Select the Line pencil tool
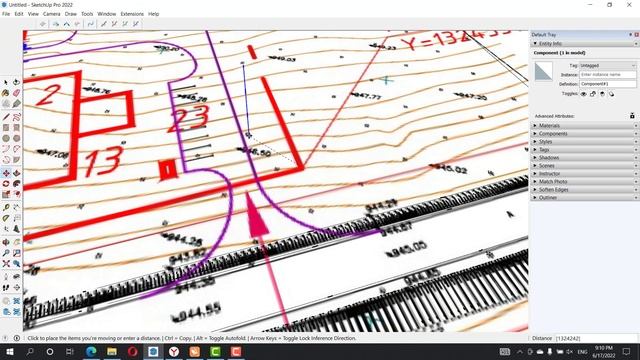640x360 pixels. click(x=6, y=118)
